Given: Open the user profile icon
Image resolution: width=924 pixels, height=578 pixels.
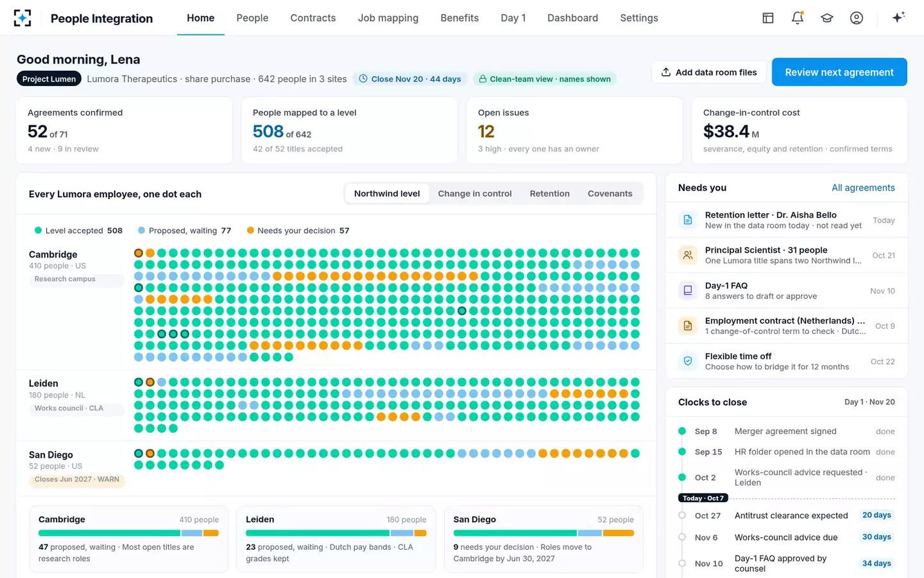Looking at the screenshot, I should click(x=857, y=18).
